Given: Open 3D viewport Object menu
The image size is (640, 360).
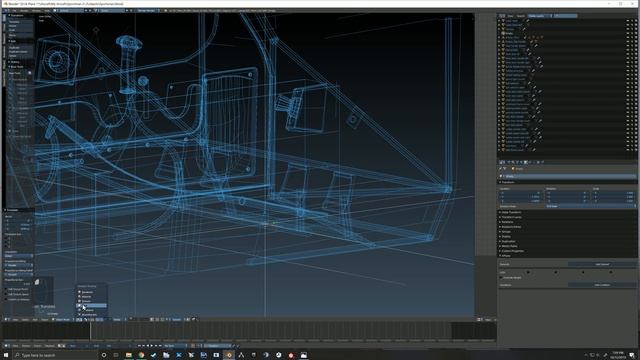Looking at the screenshot, I should click(45, 320).
